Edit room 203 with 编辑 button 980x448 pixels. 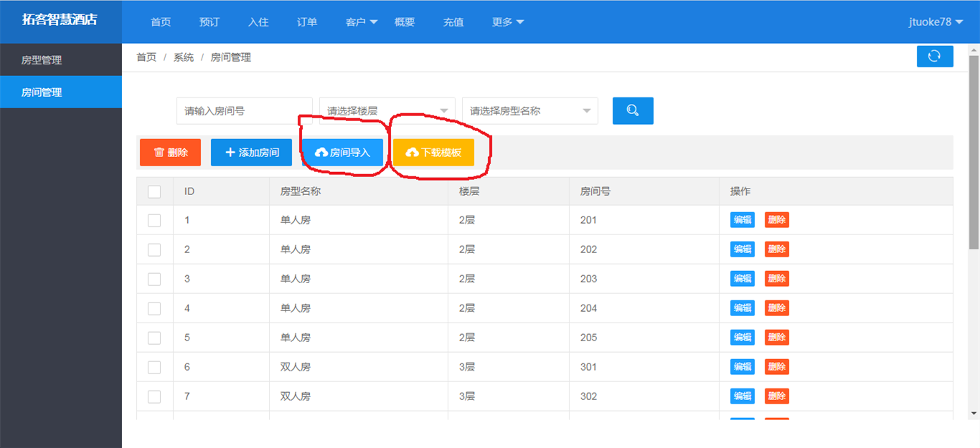click(743, 279)
